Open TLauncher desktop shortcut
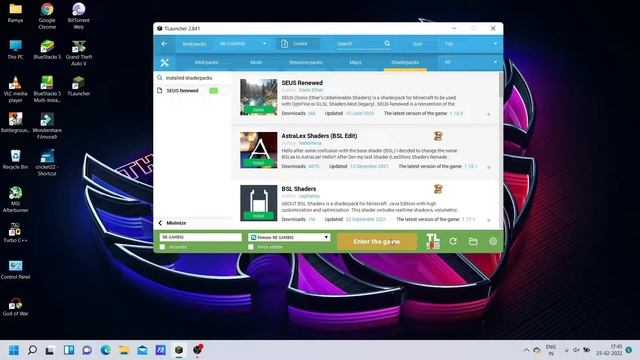The width and height of the screenshot is (640, 360). tap(78, 86)
